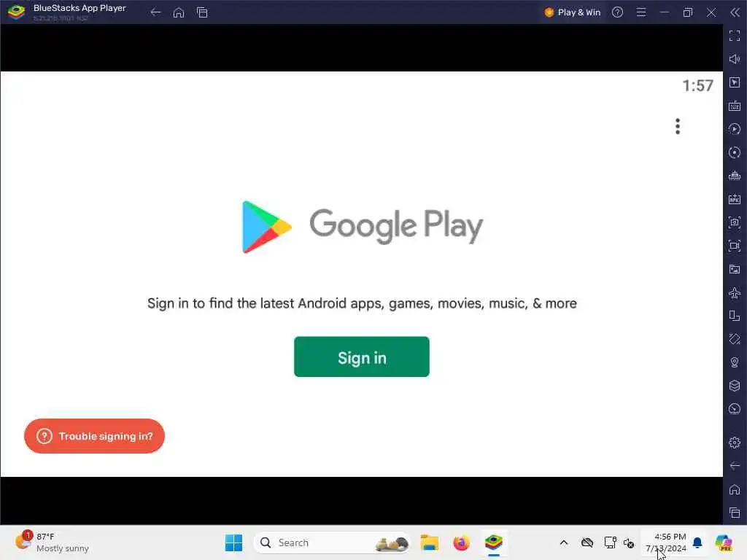Screen dimensions: 747x560
Task: Open the weather widget showing 87°F
Action: (52, 542)
